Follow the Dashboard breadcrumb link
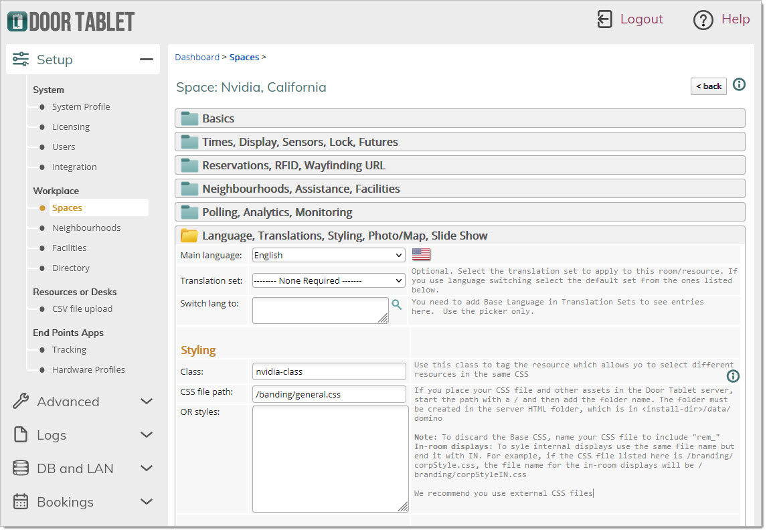The height and width of the screenshot is (532, 767). [x=197, y=58]
